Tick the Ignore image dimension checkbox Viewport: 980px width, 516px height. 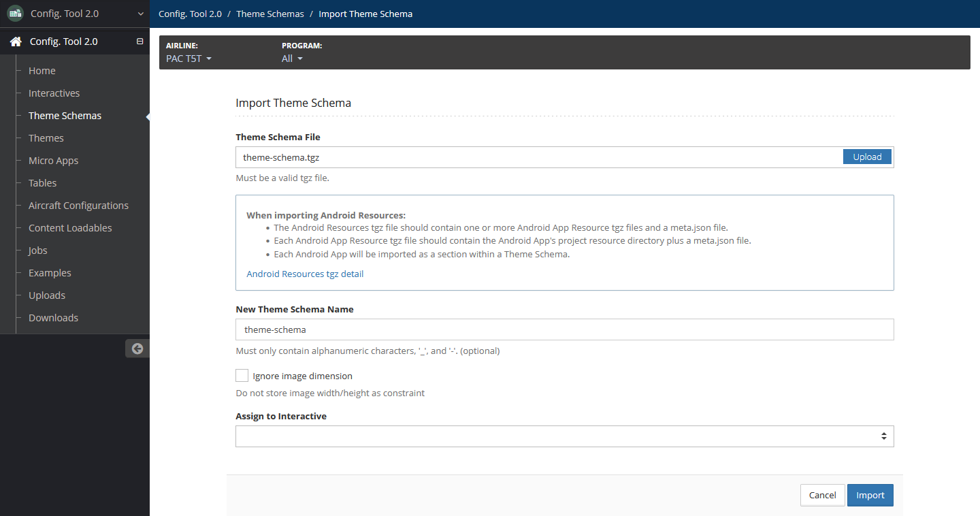[x=242, y=375]
